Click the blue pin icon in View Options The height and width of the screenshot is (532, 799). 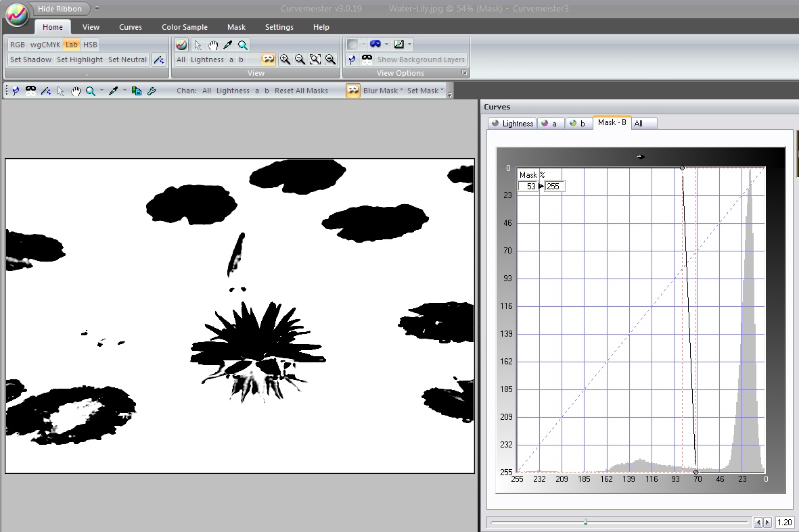point(352,59)
